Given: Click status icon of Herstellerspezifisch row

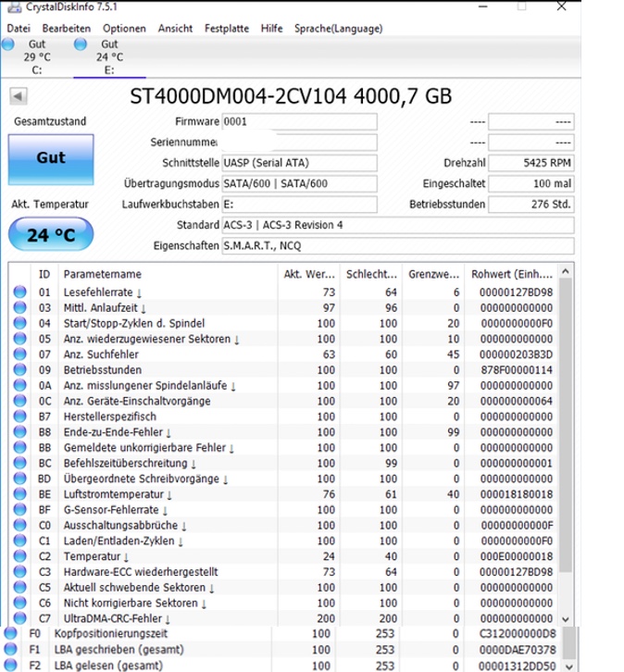Looking at the screenshot, I should pyautogui.click(x=19, y=417).
